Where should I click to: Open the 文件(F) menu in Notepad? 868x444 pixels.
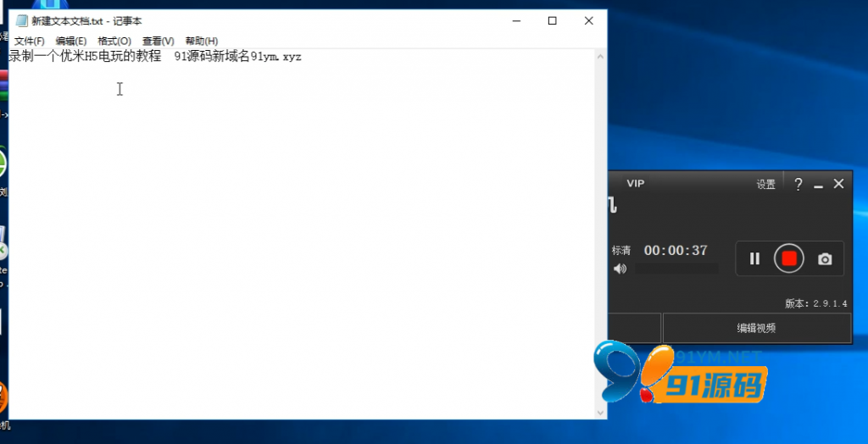click(29, 41)
